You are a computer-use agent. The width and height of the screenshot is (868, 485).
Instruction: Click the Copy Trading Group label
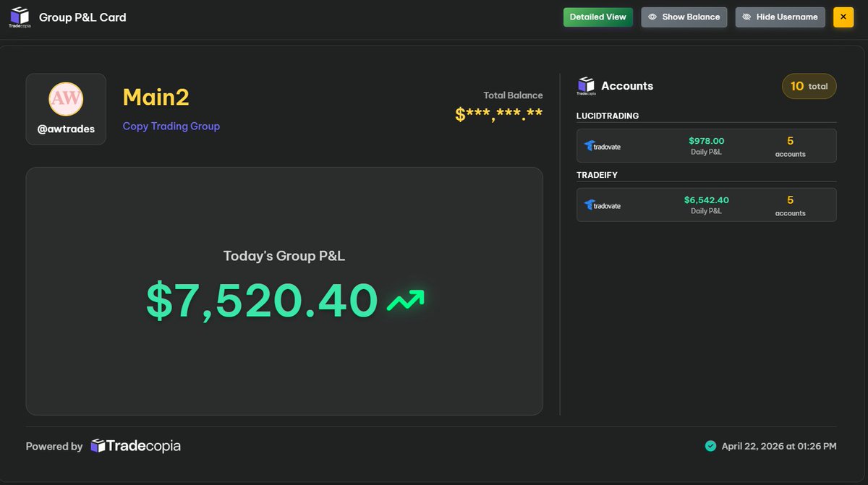pyautogui.click(x=171, y=126)
